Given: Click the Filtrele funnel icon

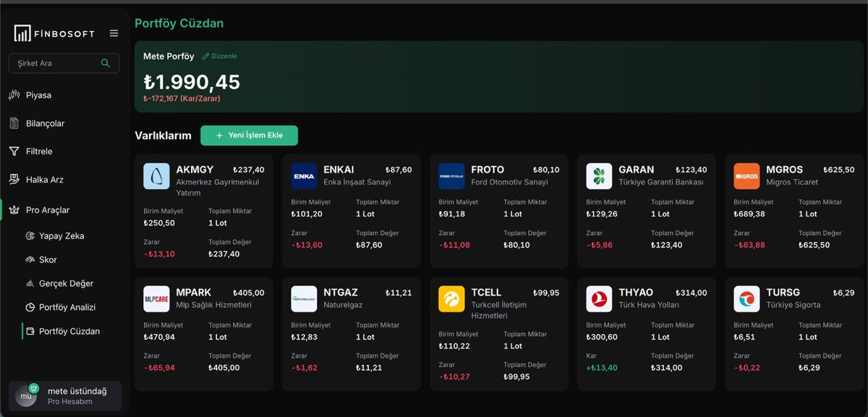Looking at the screenshot, I should (14, 152).
